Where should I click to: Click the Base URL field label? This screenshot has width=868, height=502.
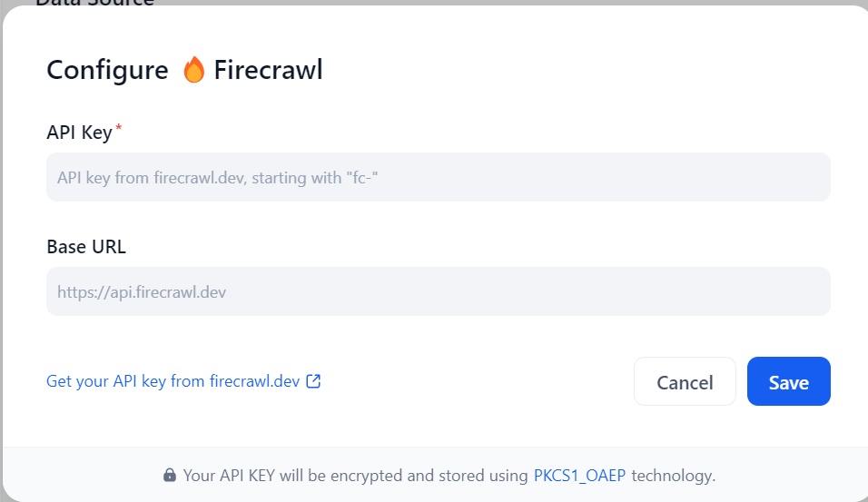[x=86, y=246]
